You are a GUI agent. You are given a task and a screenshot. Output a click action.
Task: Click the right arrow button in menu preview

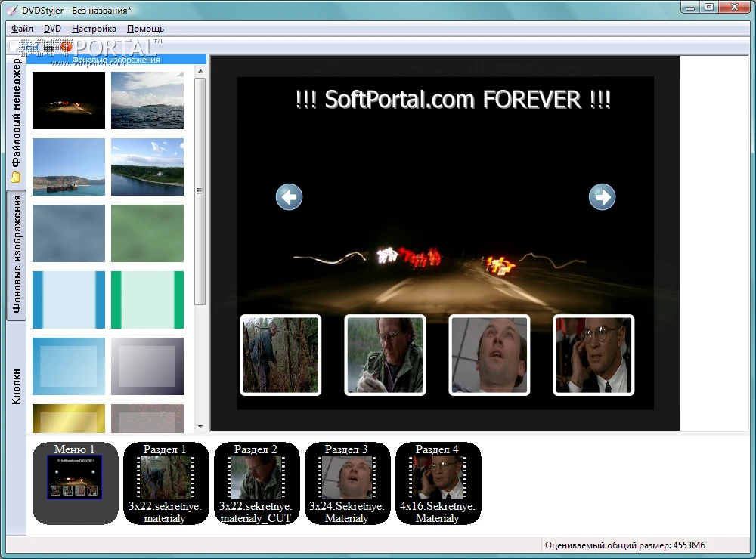pos(602,197)
